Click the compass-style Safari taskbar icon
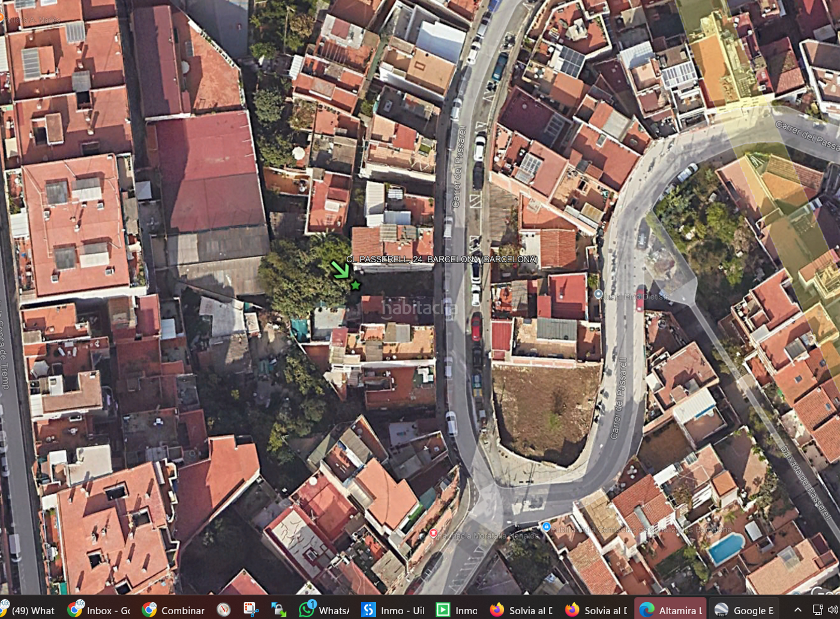Viewport: 840px width, 619px height. pyautogui.click(x=224, y=610)
